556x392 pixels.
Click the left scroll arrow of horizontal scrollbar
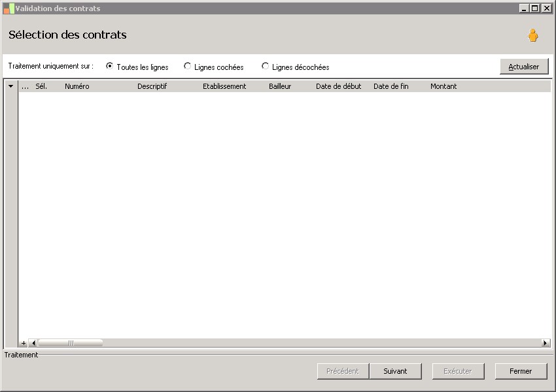click(33, 343)
